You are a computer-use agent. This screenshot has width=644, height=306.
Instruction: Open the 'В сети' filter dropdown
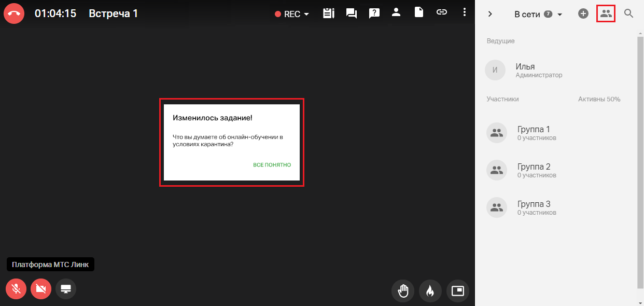pos(538,14)
